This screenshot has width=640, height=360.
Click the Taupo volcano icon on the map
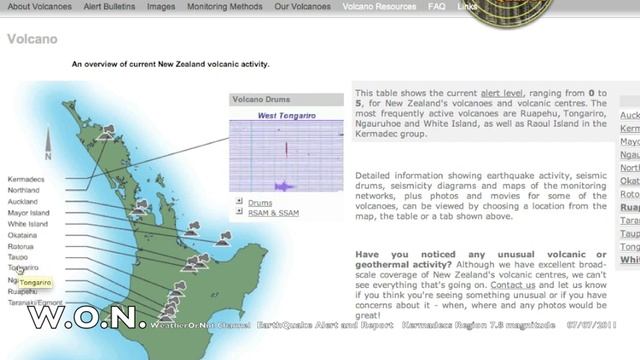[178, 289]
